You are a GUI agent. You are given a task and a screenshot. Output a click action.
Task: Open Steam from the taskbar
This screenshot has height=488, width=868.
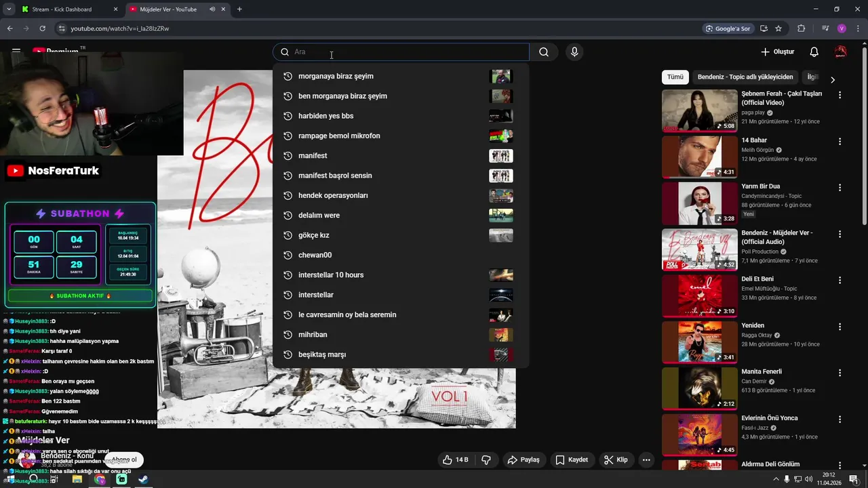pyautogui.click(x=144, y=479)
